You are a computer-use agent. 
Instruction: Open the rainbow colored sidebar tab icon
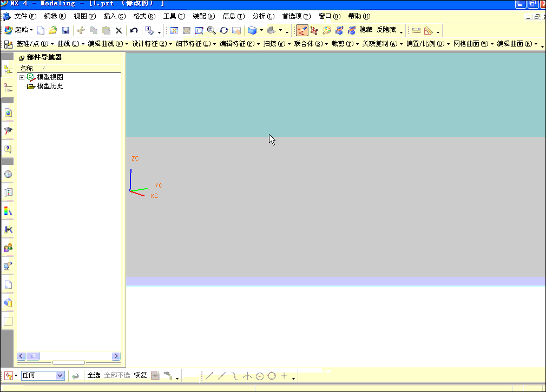8,211
